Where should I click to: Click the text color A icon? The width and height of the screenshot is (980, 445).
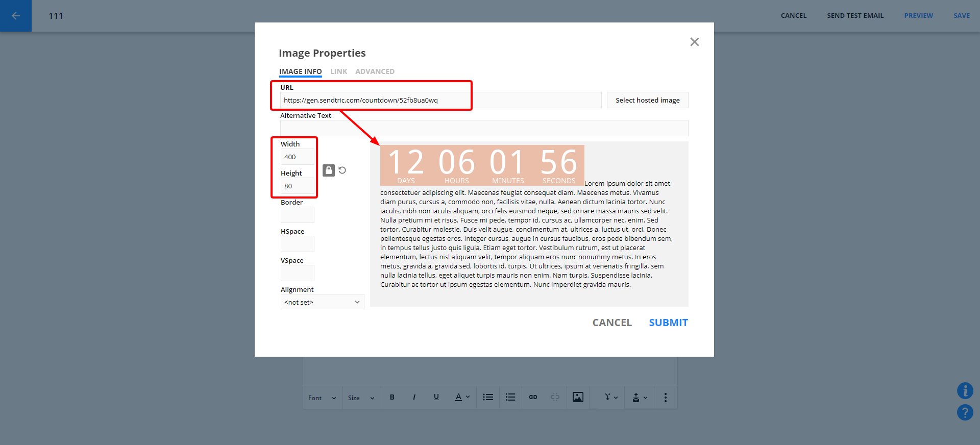click(x=458, y=397)
